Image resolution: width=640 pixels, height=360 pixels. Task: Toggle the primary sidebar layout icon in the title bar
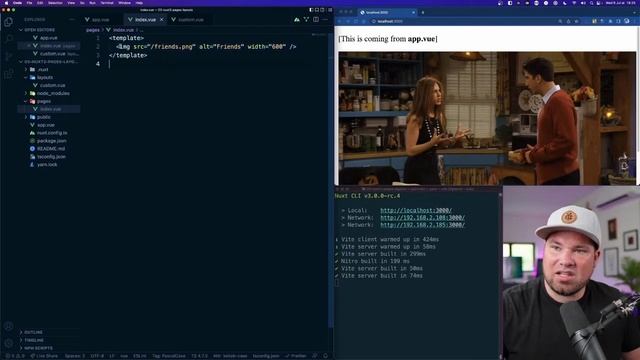311,10
